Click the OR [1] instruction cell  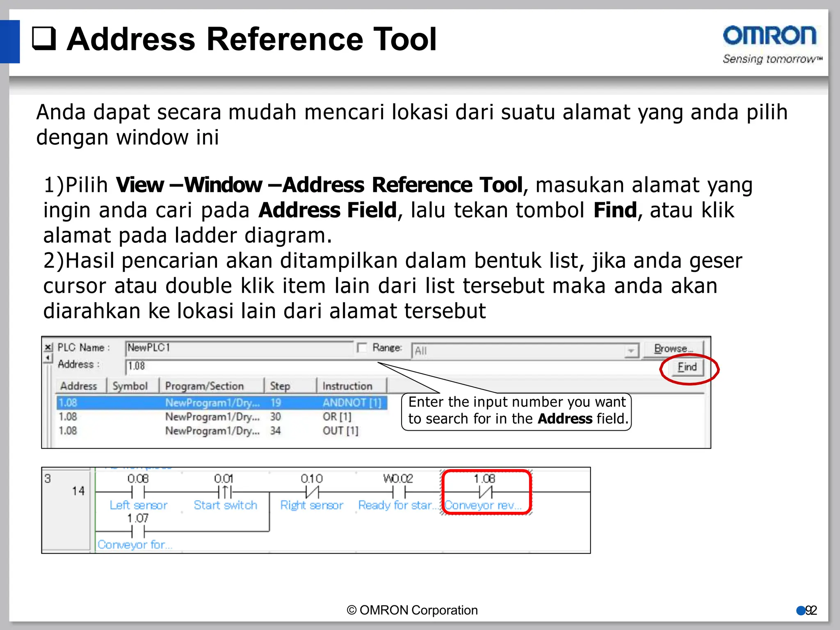tap(337, 417)
